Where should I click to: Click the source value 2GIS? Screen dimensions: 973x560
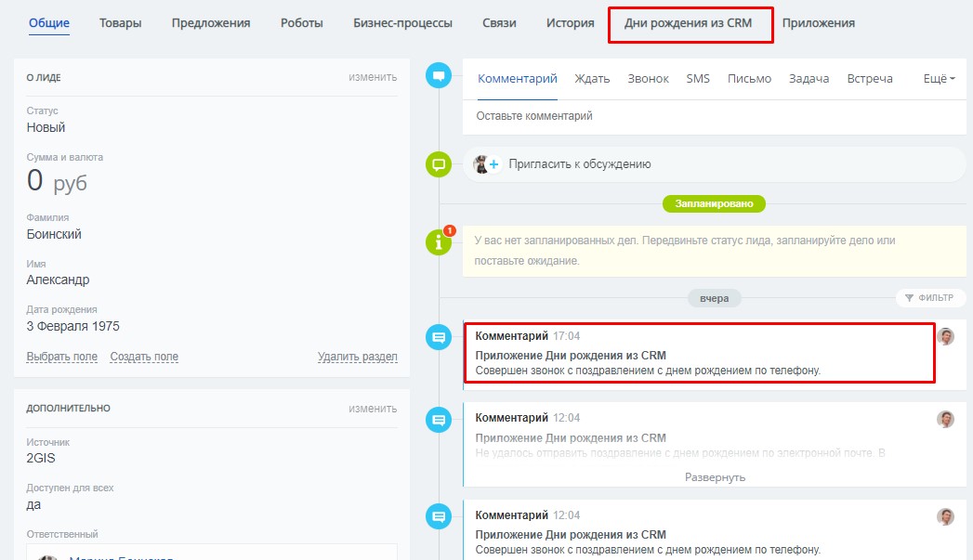tap(41, 458)
